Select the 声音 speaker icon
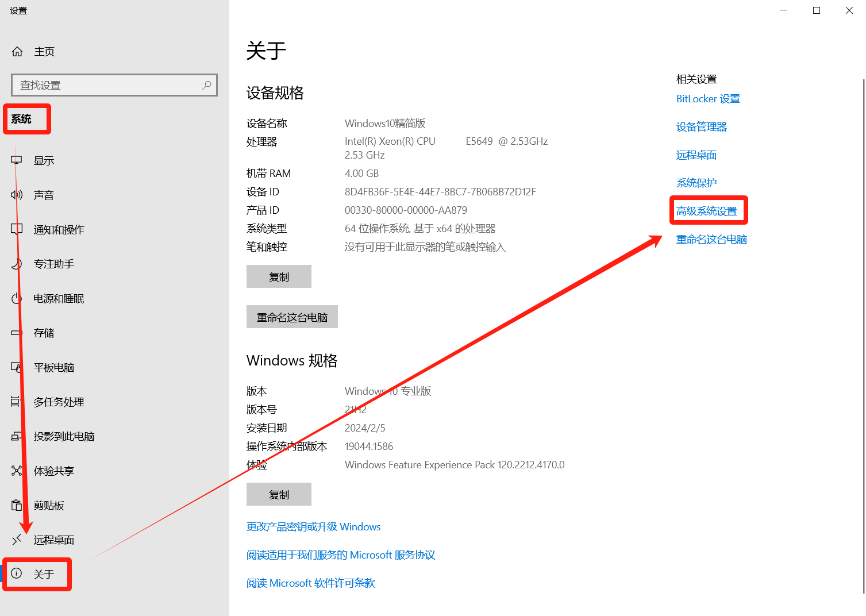The height and width of the screenshot is (616, 866). [17, 195]
